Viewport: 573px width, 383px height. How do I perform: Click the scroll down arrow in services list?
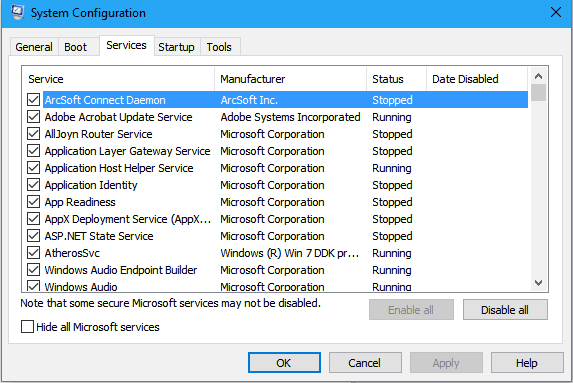click(x=538, y=282)
